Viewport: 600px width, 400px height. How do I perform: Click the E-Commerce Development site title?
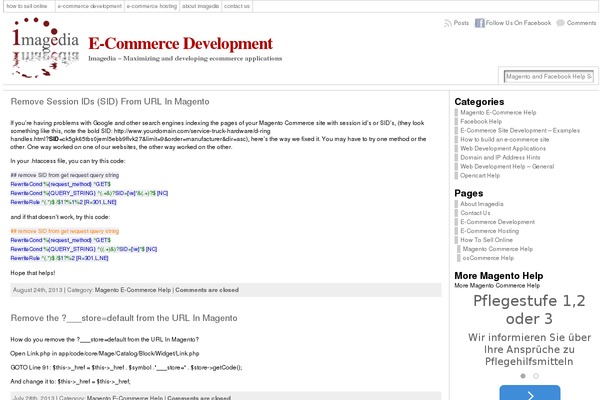(181, 44)
